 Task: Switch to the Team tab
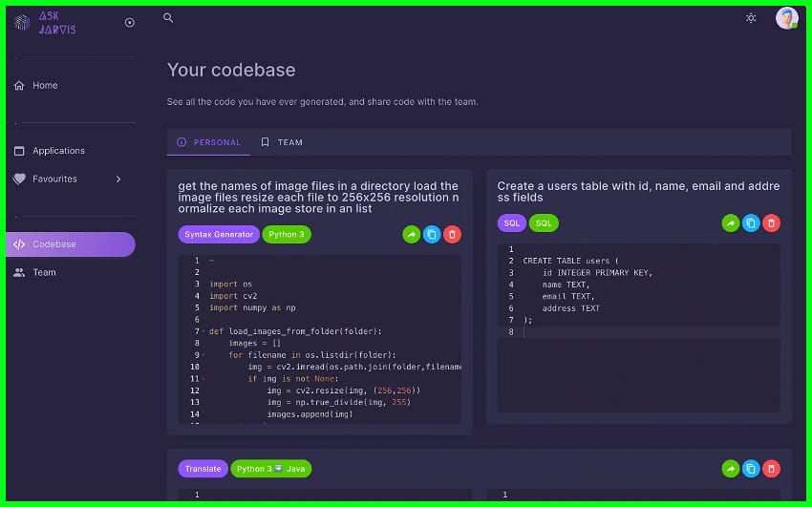coord(282,142)
